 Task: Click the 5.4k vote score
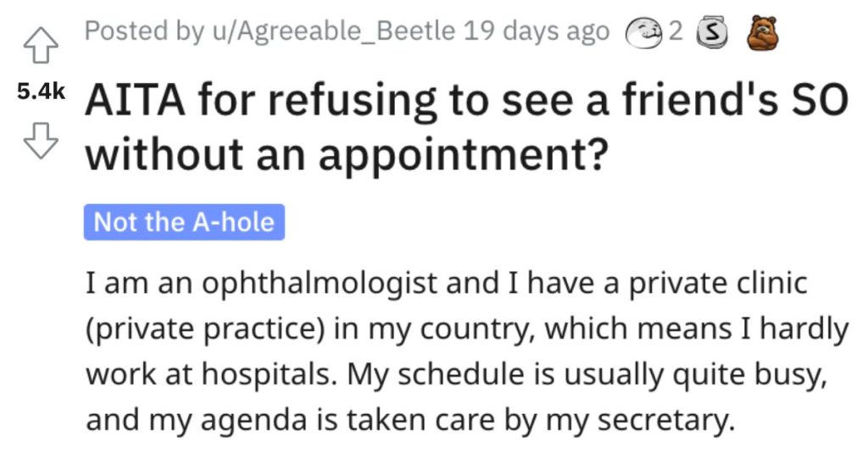coord(41,91)
